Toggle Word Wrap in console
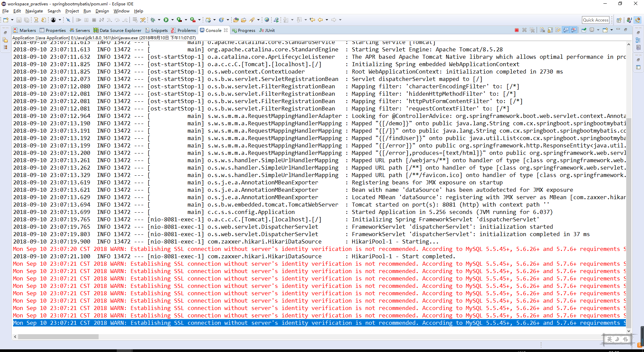The height and width of the screenshot is (352, 644). (x=558, y=30)
